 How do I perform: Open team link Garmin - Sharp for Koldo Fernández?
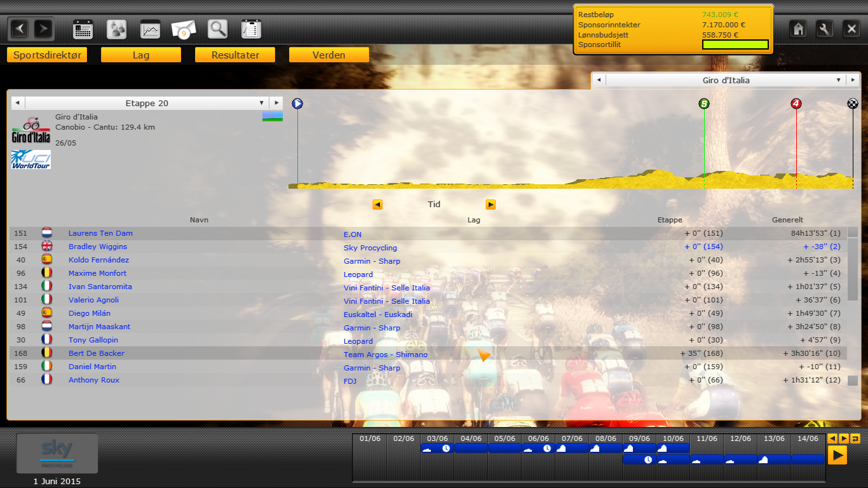372,261
